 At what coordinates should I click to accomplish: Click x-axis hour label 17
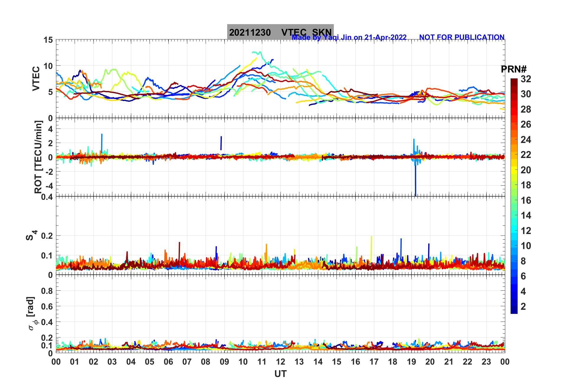[x=374, y=362]
